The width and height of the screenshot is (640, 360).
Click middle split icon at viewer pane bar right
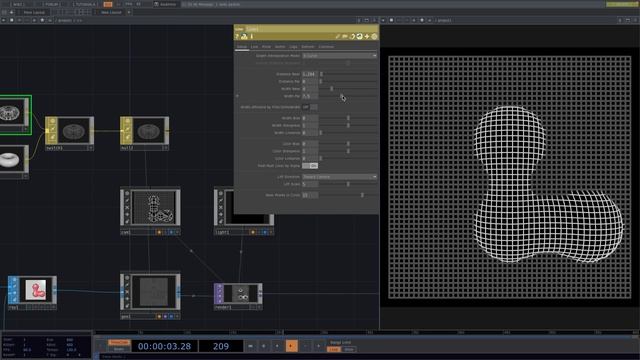[628, 20]
